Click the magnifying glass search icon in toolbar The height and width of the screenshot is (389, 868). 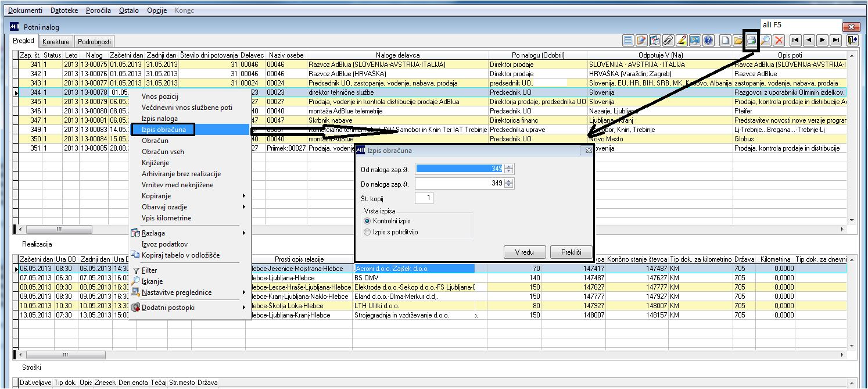point(766,41)
